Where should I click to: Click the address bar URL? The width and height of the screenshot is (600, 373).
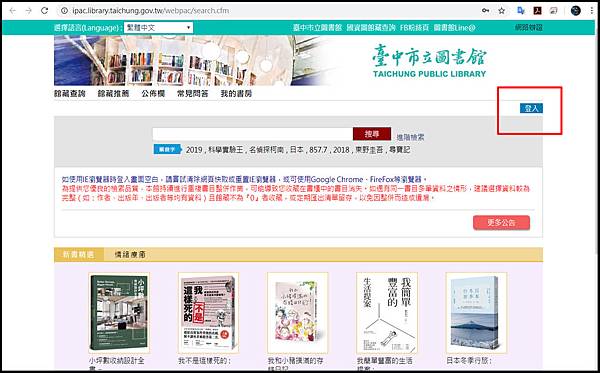(151, 11)
